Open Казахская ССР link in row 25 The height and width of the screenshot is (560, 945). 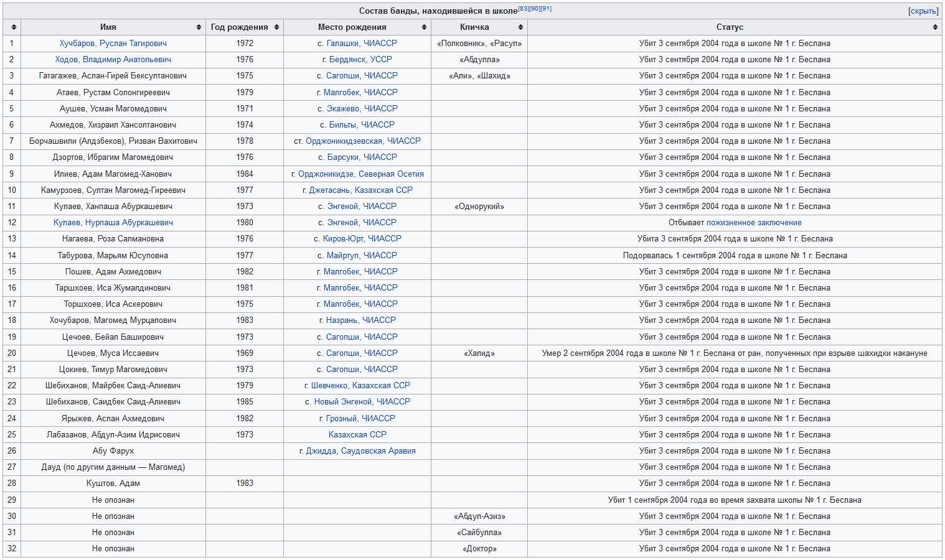(x=357, y=435)
